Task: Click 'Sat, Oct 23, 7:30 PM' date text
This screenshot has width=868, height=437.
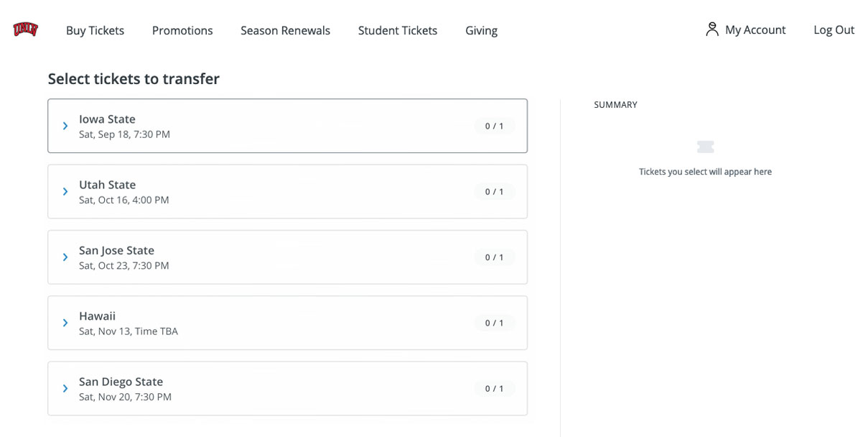Action: [124, 265]
